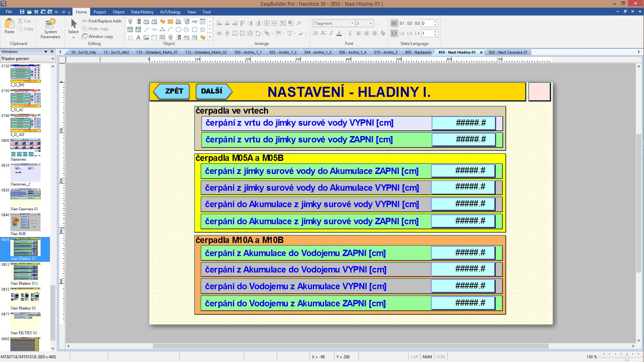Click the Save icon in quick access toolbar

tap(22, 12)
